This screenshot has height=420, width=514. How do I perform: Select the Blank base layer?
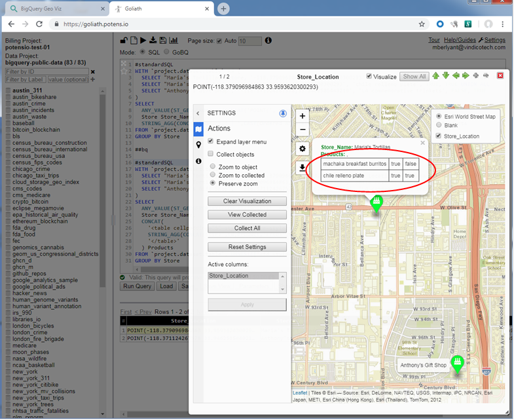pos(439,126)
